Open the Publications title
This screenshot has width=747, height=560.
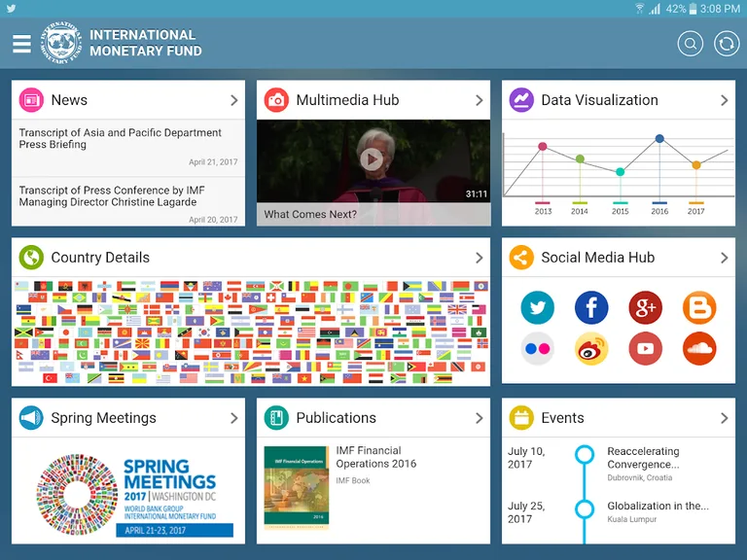point(336,418)
